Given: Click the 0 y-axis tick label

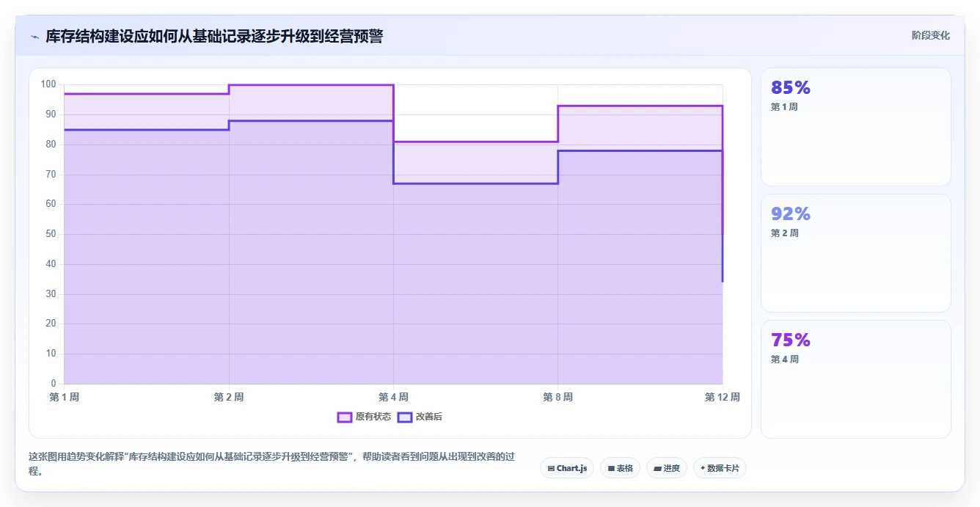Looking at the screenshot, I should (x=54, y=384).
